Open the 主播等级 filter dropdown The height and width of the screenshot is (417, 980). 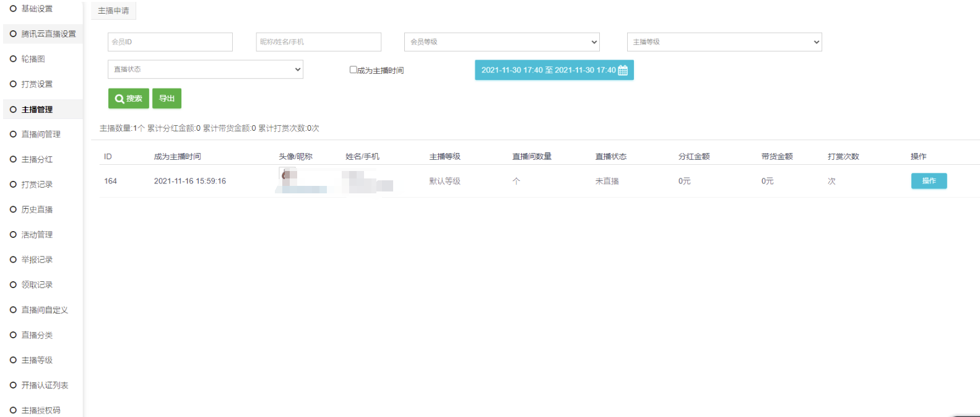(724, 42)
